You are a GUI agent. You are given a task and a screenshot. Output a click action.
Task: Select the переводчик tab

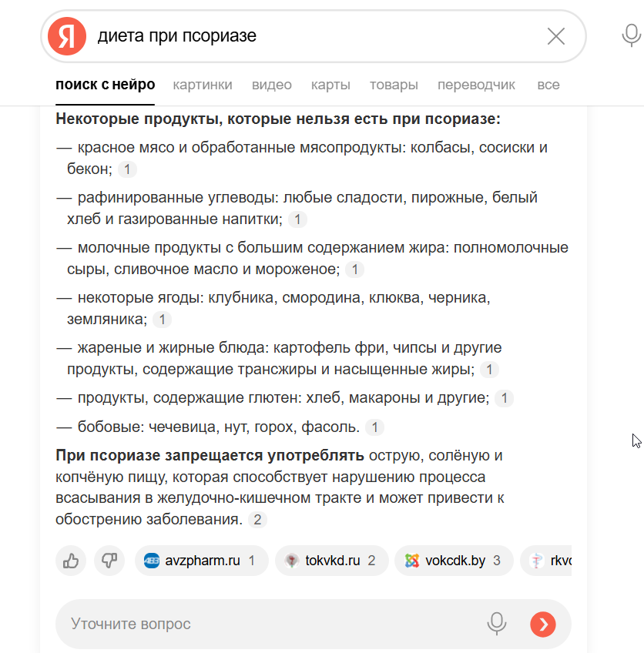click(x=476, y=85)
